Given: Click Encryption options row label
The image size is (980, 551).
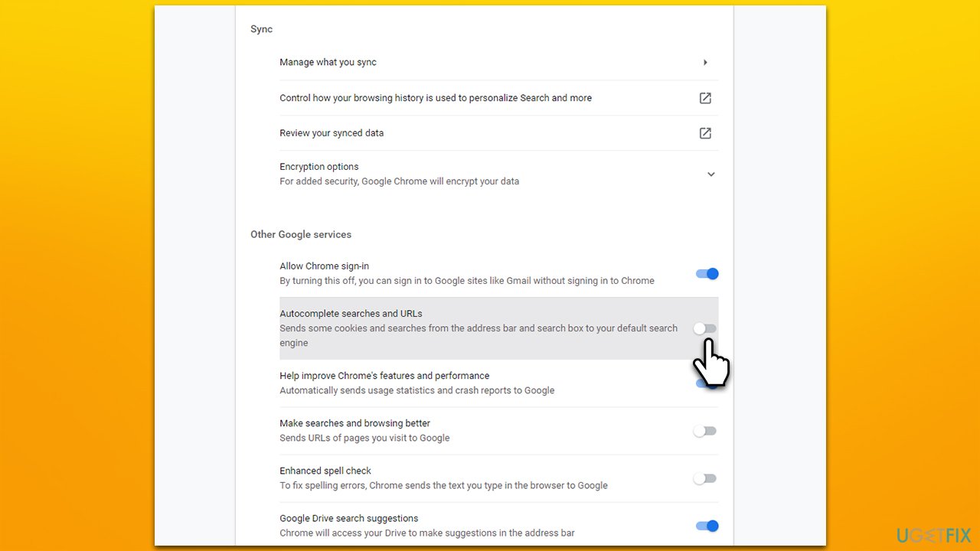Looking at the screenshot, I should click(x=319, y=167).
